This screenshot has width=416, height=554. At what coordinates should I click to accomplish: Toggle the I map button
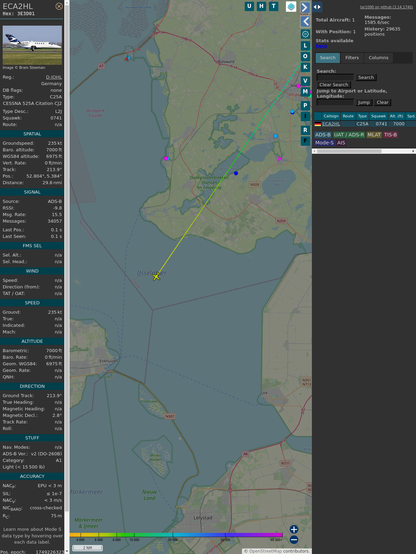pos(305,116)
